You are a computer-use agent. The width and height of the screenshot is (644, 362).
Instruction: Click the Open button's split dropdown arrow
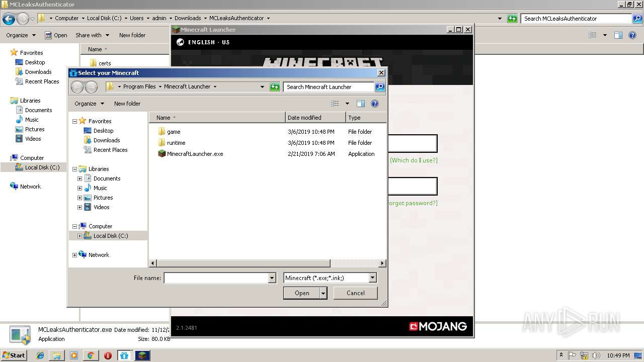[324, 293]
